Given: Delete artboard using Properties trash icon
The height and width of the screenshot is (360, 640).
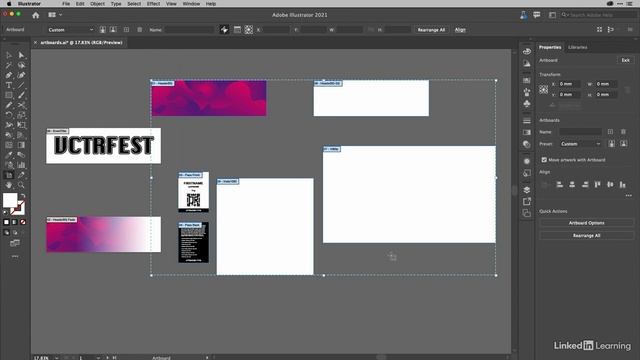Looking at the screenshot, I should (623, 132).
